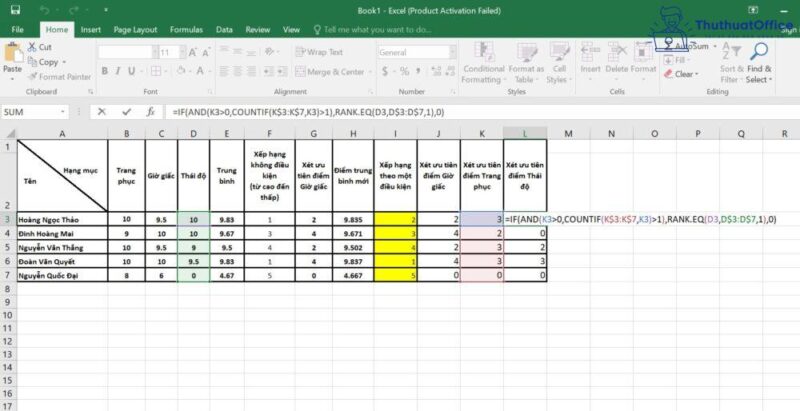Open the cell borders tool
The image size is (800, 411).
click(x=156, y=71)
